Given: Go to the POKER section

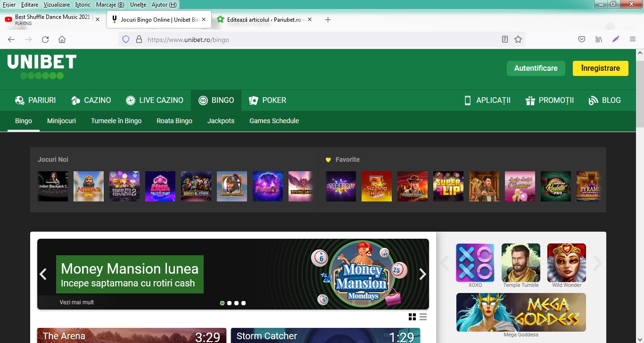Looking at the screenshot, I should click(x=268, y=100).
